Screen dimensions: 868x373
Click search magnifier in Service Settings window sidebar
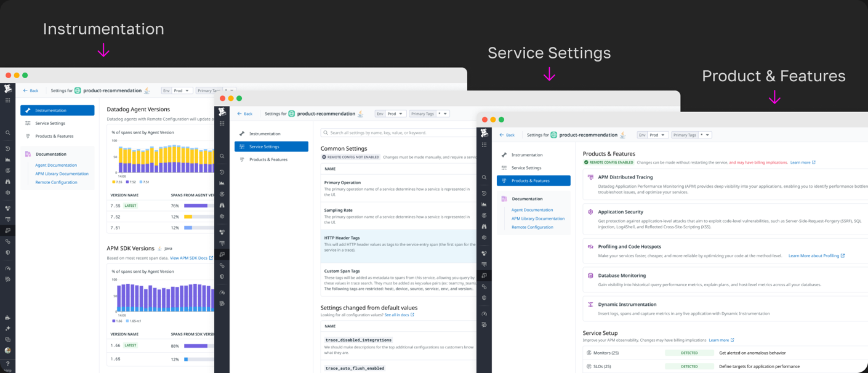(222, 156)
